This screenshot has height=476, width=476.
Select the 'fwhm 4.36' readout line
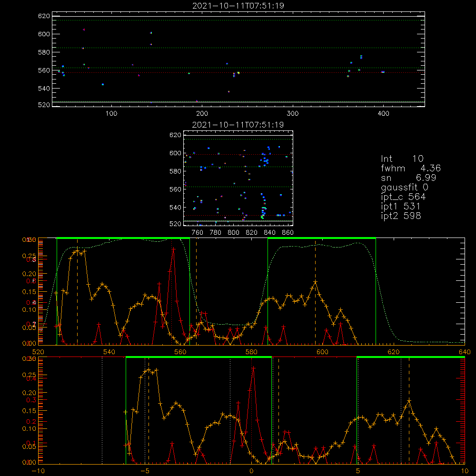[x=411, y=168]
